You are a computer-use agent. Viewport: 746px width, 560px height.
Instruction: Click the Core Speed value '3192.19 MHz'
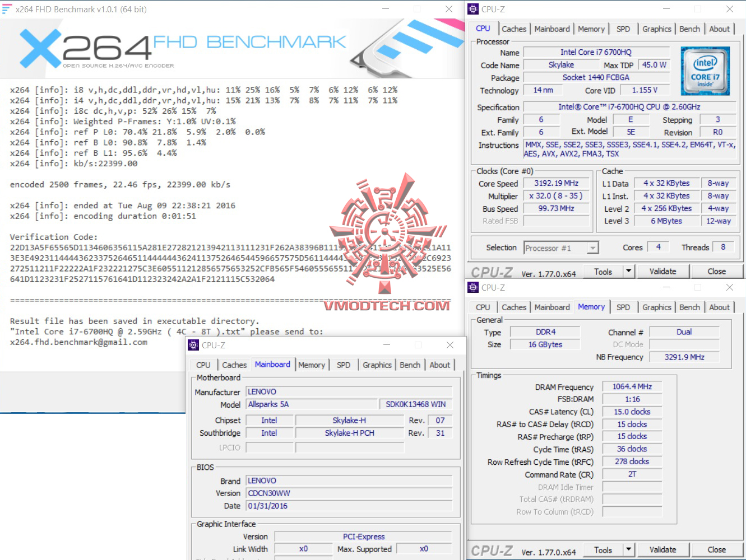click(557, 183)
